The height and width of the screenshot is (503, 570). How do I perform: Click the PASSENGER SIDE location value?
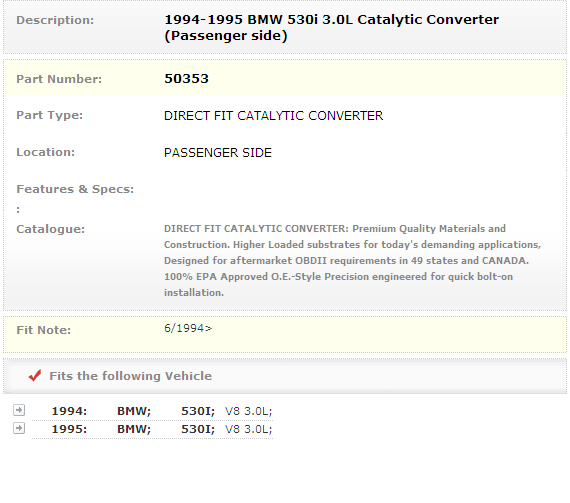pyautogui.click(x=218, y=153)
